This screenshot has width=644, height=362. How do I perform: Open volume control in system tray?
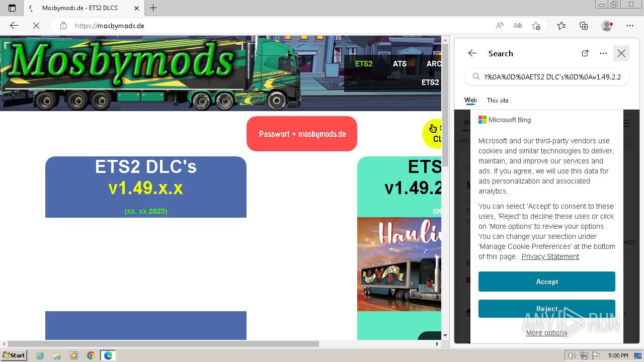point(572,355)
